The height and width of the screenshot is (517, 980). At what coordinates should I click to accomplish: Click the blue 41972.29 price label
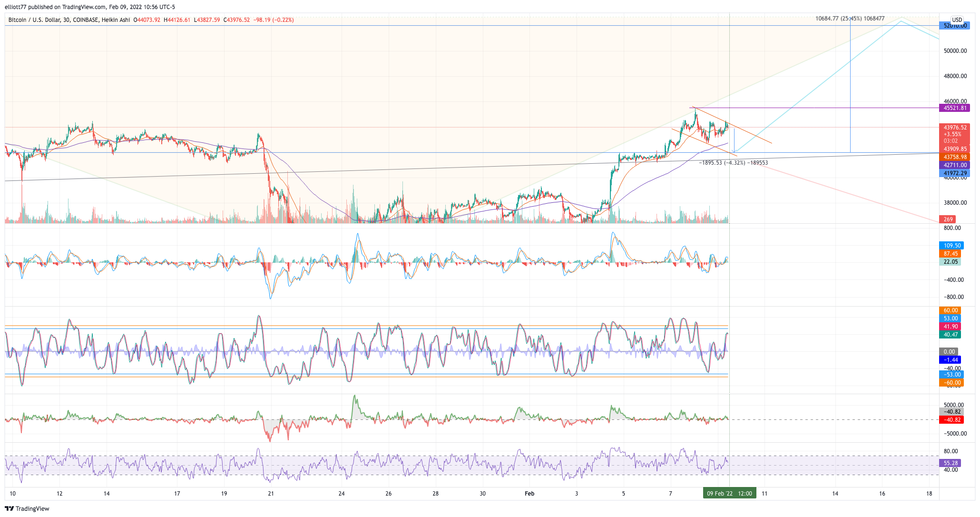[954, 173]
